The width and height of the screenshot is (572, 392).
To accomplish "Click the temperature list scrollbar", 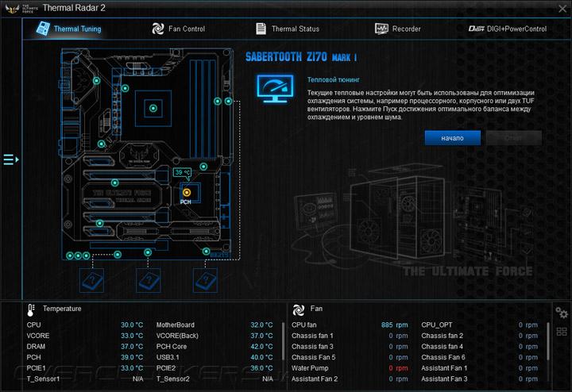I will [x=284, y=341].
